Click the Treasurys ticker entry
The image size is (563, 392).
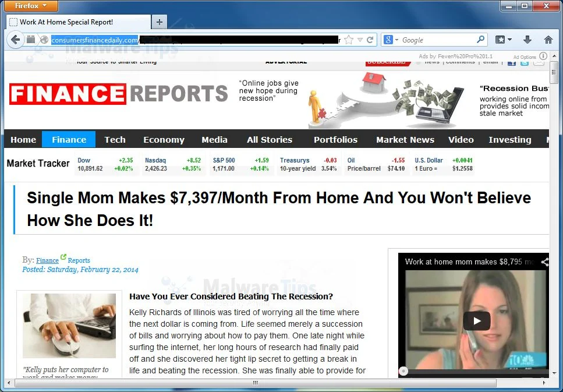click(308, 165)
